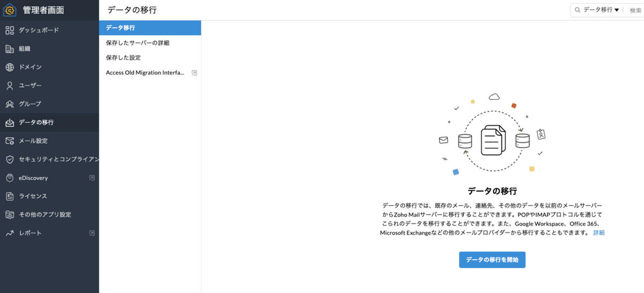
Task: Open the データ移行 search scope dropdown
Action: coord(601,10)
